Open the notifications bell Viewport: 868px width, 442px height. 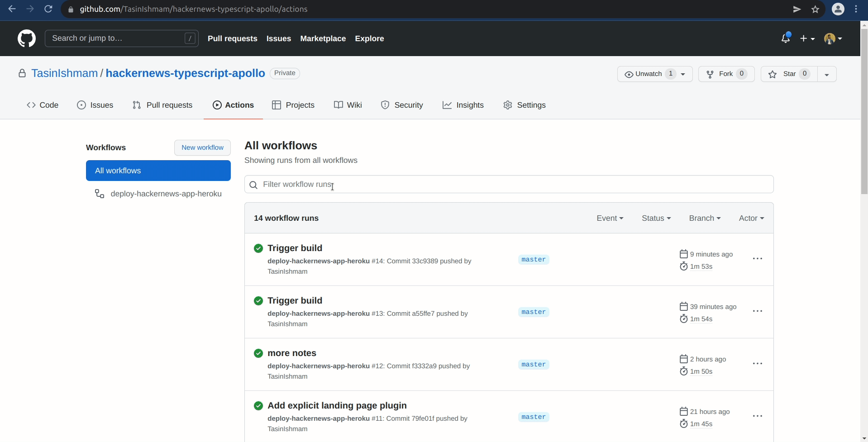coord(786,38)
